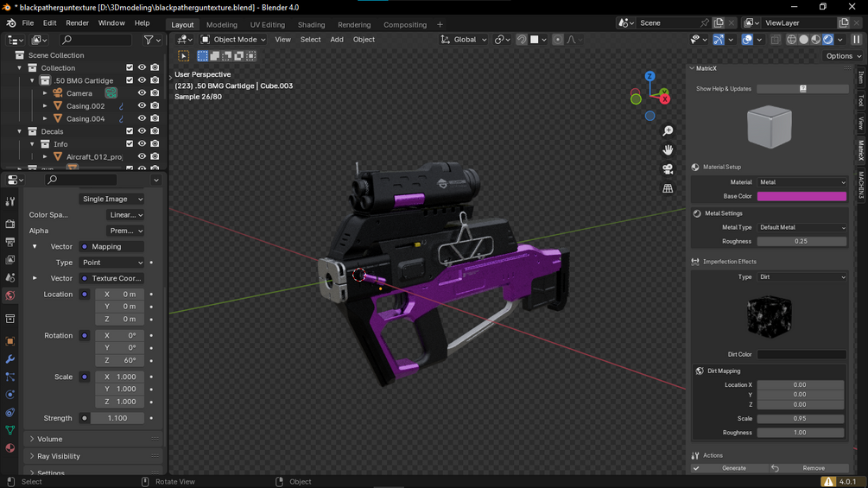
Task: Uncheck .50 BMG Cartidge collection checkbox
Action: [130, 80]
